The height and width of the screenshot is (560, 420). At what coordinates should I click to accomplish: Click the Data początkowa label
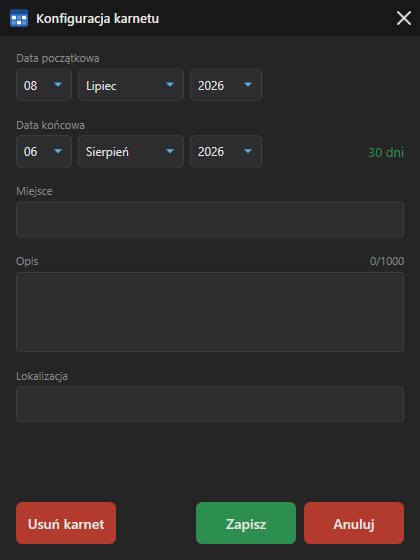point(58,58)
